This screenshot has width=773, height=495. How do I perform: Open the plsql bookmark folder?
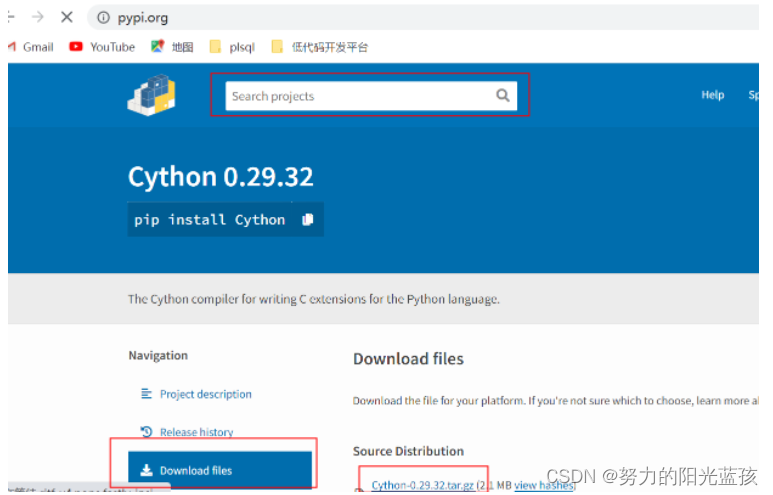click(232, 47)
